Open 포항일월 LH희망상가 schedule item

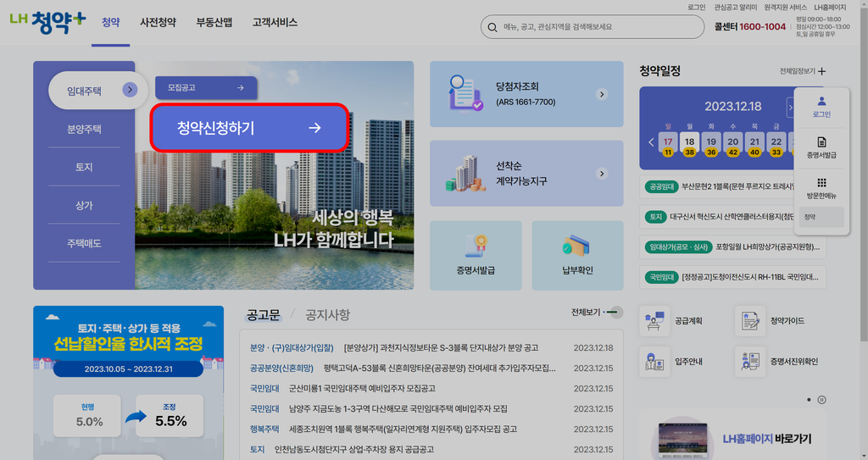coord(732,247)
